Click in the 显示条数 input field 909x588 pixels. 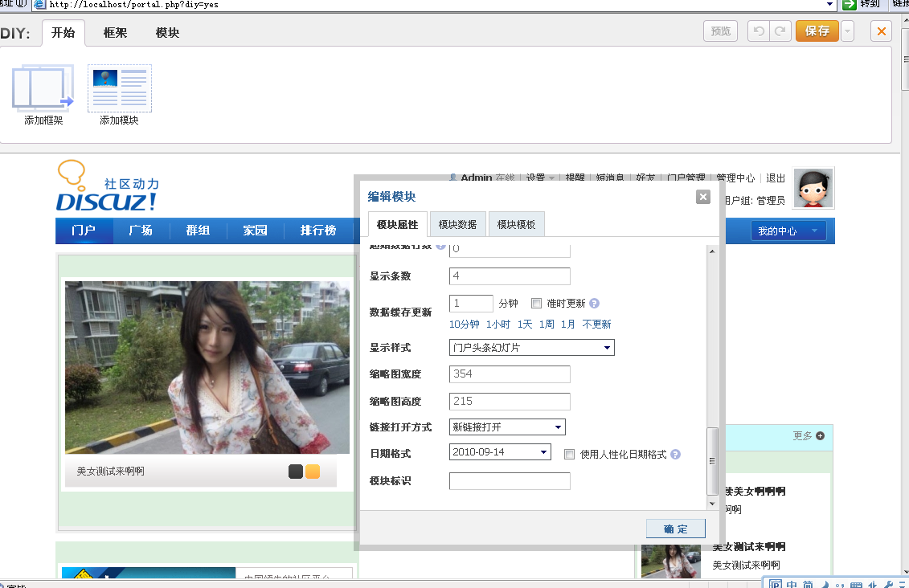pyautogui.click(x=510, y=276)
